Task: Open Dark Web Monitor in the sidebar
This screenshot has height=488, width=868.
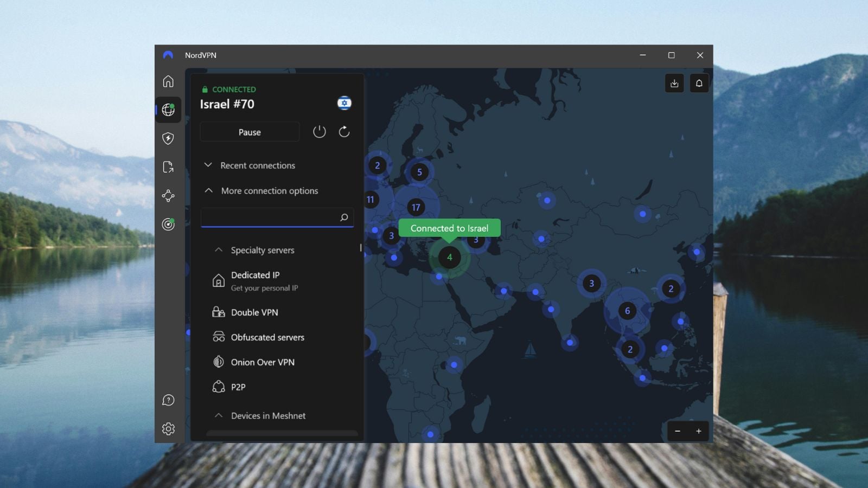Action: pyautogui.click(x=168, y=225)
